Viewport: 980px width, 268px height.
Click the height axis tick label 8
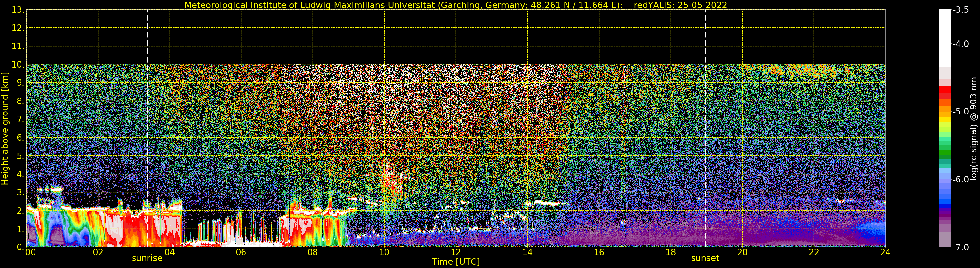coord(20,101)
